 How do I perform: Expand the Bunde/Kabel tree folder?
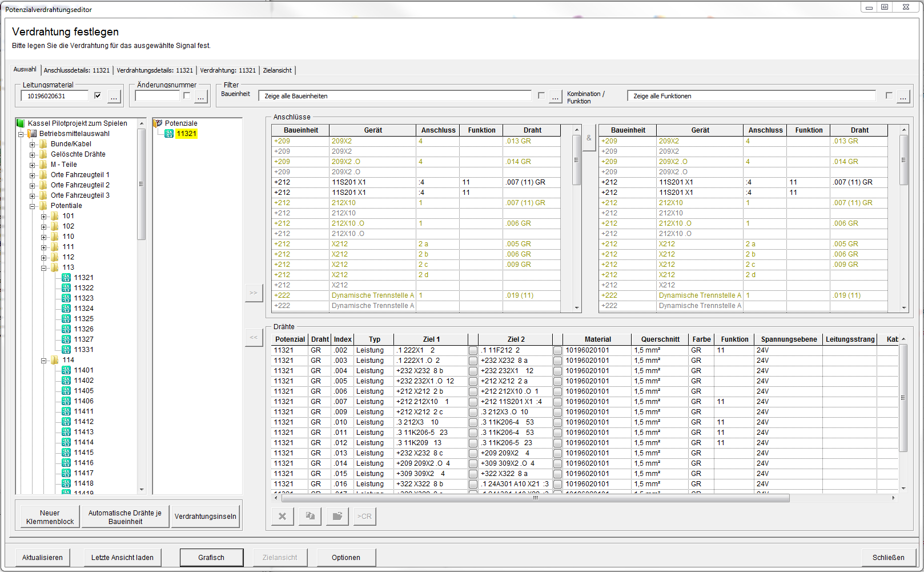click(x=33, y=144)
